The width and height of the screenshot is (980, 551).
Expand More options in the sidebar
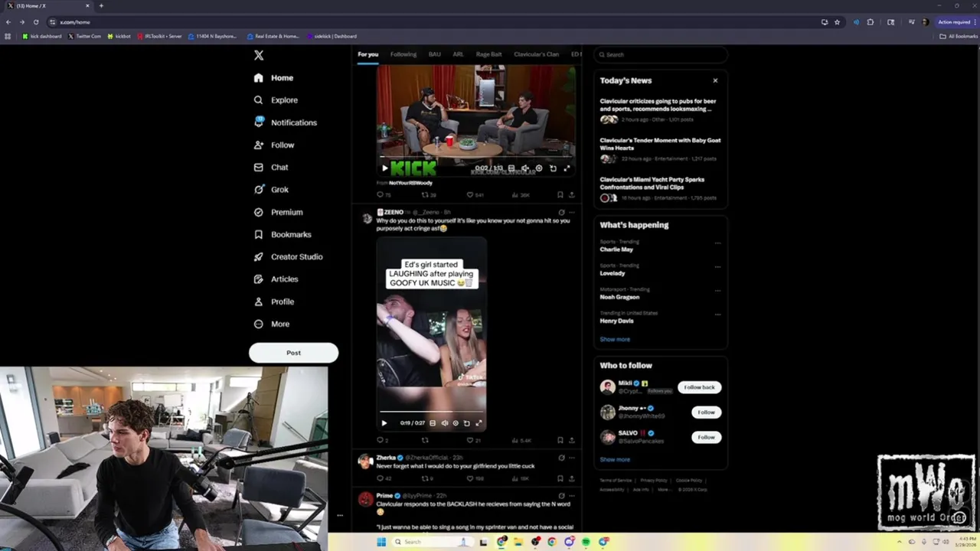click(272, 324)
